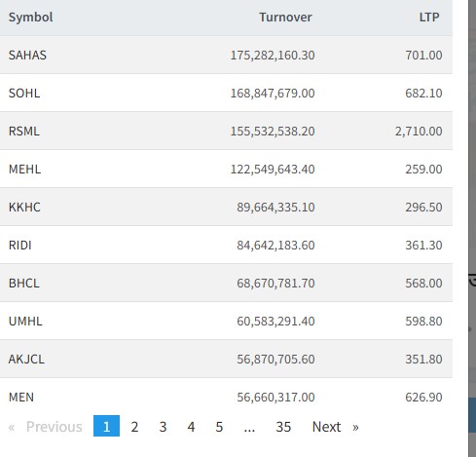Open page 3 of results
476x457 pixels.
(163, 427)
